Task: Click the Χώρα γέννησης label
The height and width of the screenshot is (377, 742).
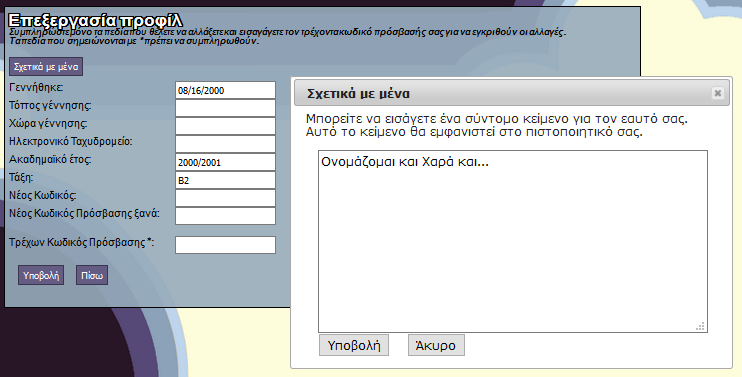Action: [48, 123]
